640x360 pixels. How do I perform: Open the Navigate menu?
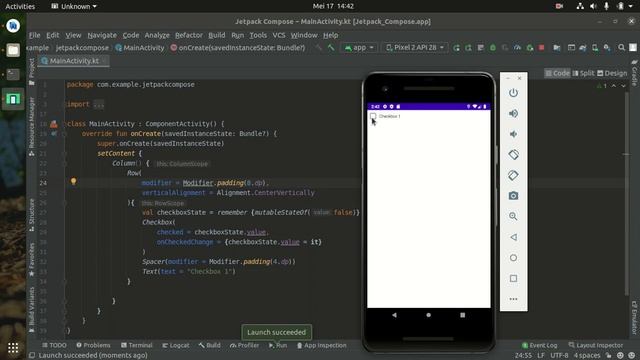[x=102, y=35]
